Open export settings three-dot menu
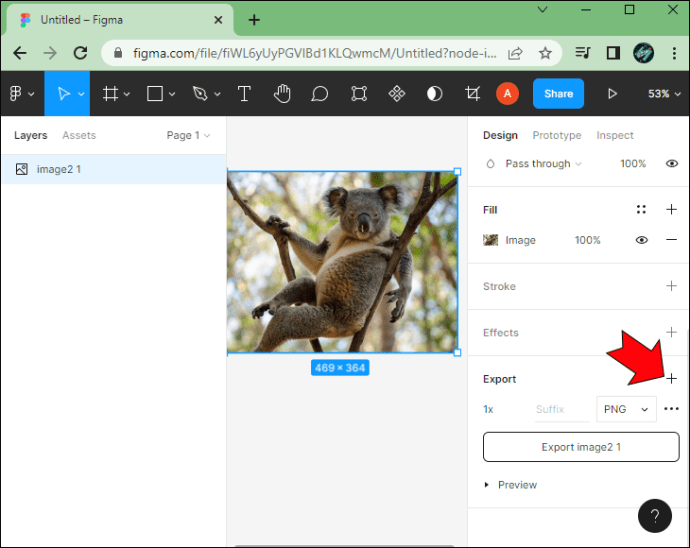Screen dimensions: 690x548 671,409
